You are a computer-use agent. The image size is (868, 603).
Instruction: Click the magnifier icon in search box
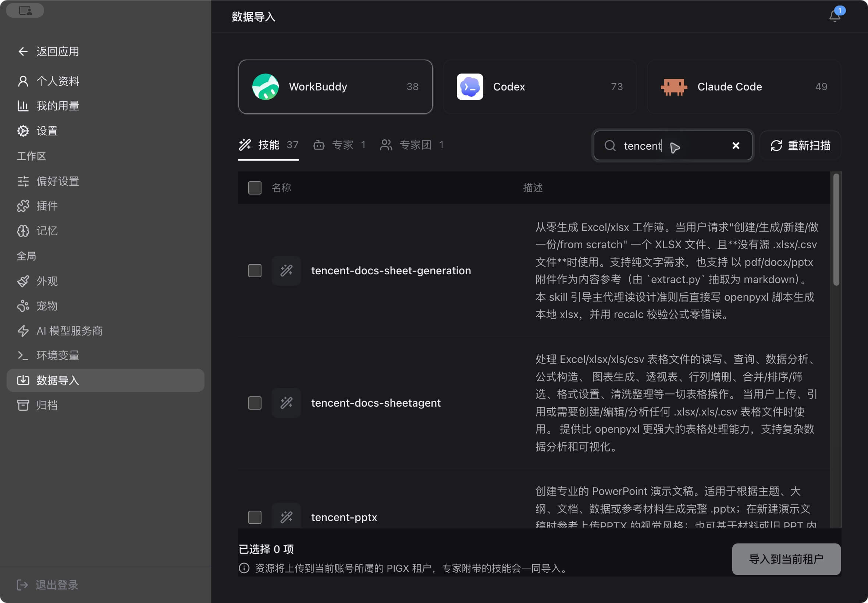coord(609,146)
